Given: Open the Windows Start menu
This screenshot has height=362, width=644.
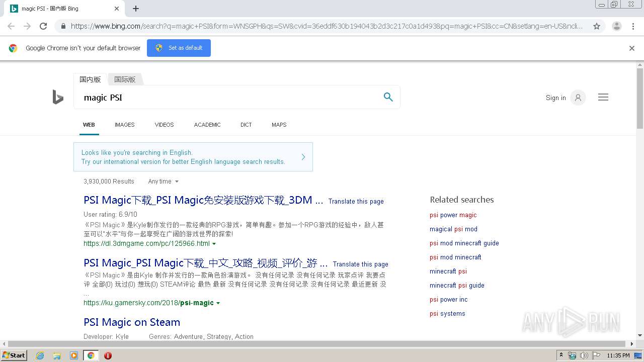Looking at the screenshot, I should [x=14, y=355].
